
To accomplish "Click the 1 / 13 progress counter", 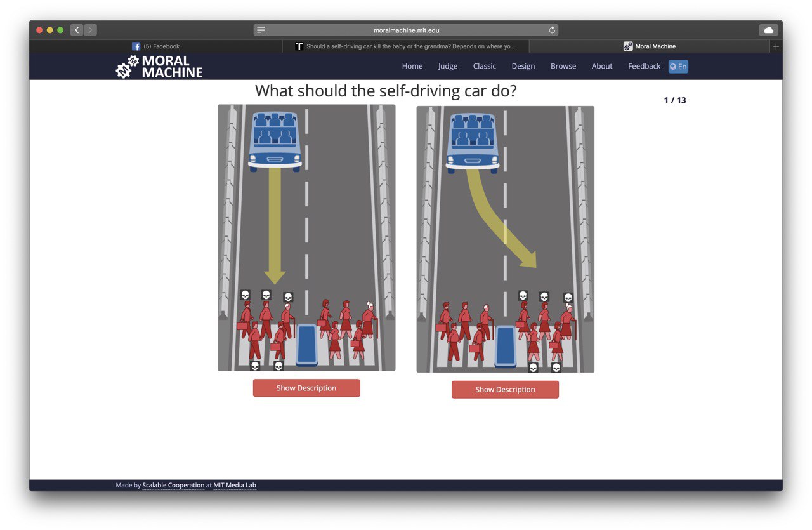I will pos(675,100).
